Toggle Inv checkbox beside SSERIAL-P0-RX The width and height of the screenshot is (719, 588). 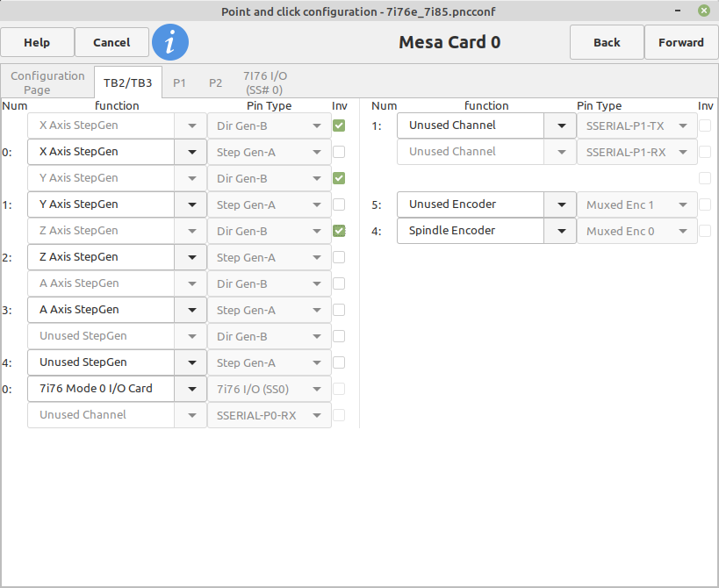[x=339, y=415]
